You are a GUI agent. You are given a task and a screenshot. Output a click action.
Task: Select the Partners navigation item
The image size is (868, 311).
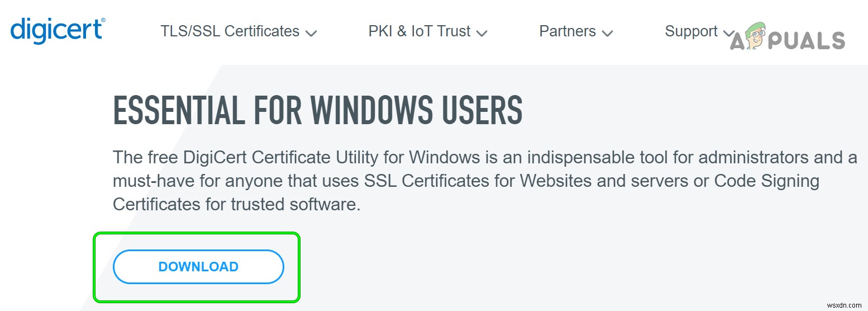coord(566,31)
